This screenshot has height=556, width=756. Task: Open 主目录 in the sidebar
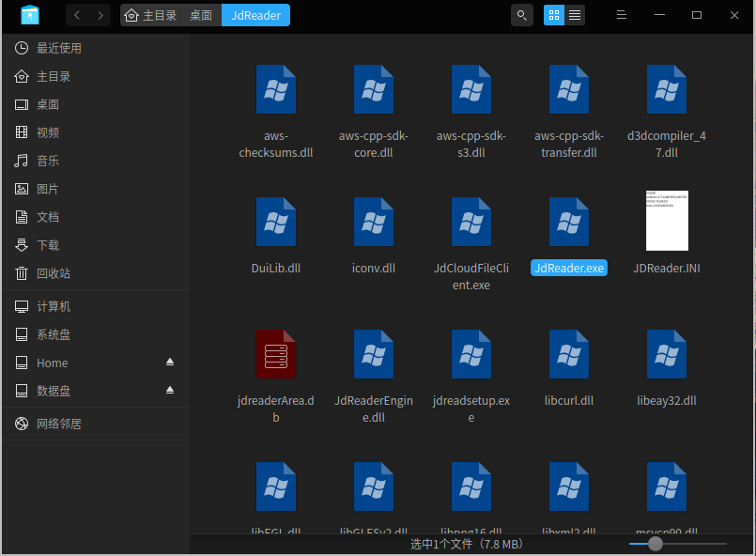click(x=96, y=76)
